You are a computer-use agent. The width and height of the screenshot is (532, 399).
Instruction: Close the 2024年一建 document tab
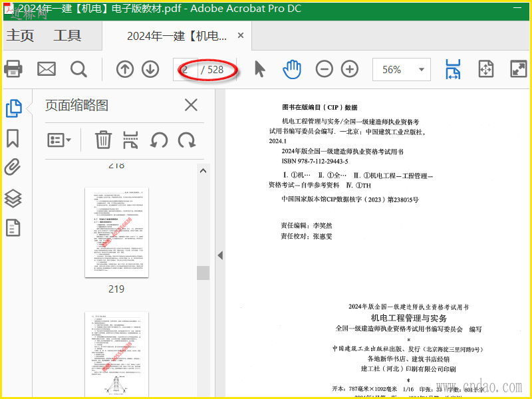241,35
